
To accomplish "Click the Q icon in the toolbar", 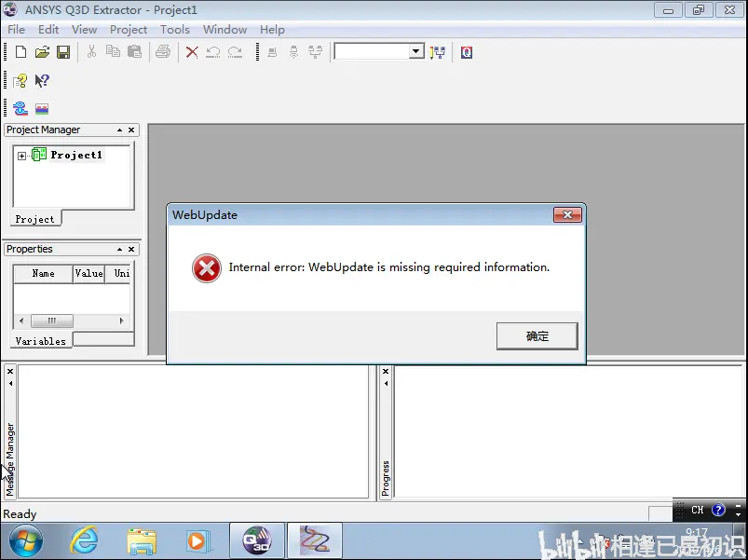I will coord(467,52).
